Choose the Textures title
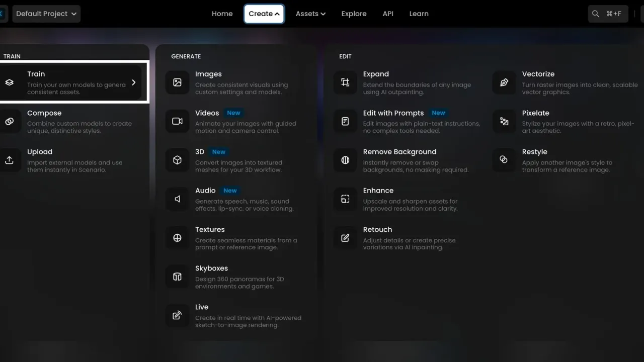 210,229
